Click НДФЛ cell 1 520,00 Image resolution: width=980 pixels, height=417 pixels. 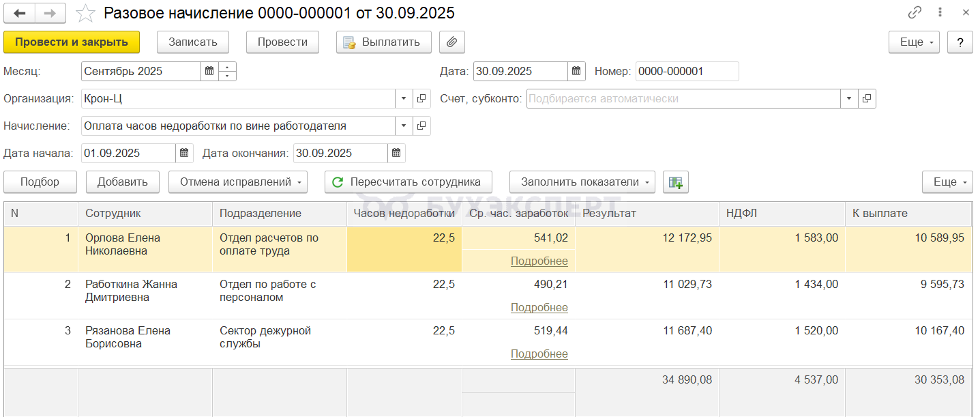point(782,342)
